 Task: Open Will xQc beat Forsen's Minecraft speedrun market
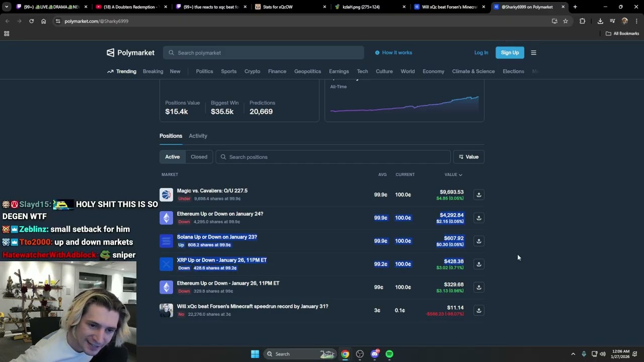(x=253, y=307)
